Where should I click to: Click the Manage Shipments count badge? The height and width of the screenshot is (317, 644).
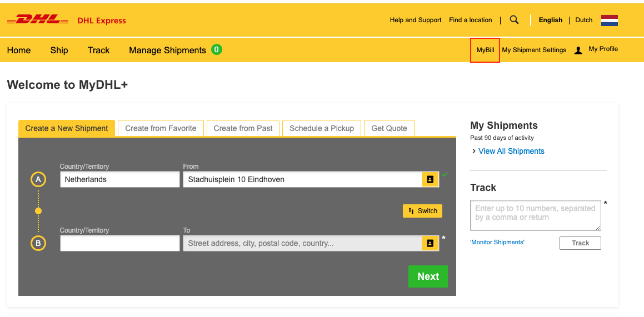tap(217, 49)
